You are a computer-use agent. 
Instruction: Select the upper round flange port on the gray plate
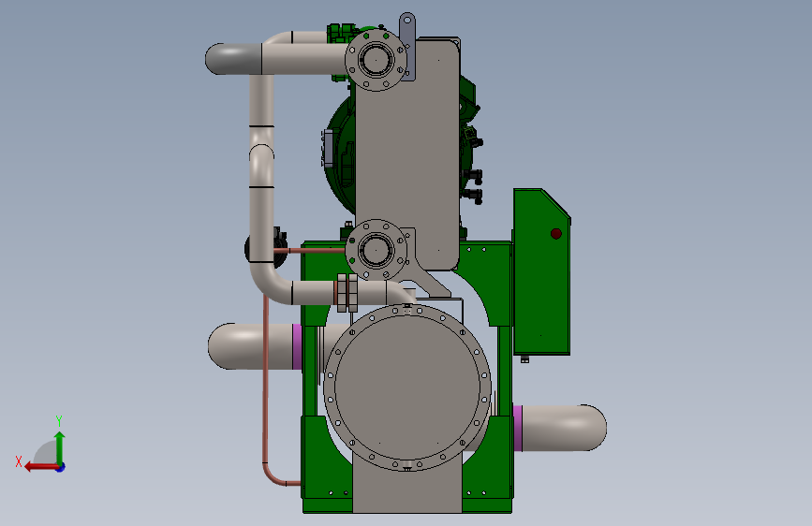pyautogui.click(x=376, y=59)
